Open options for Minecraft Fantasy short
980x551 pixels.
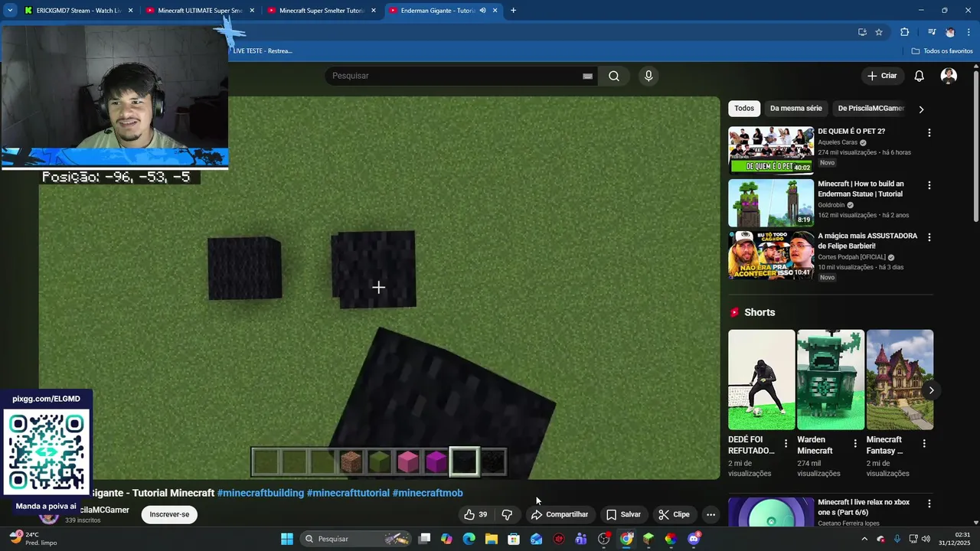(924, 443)
